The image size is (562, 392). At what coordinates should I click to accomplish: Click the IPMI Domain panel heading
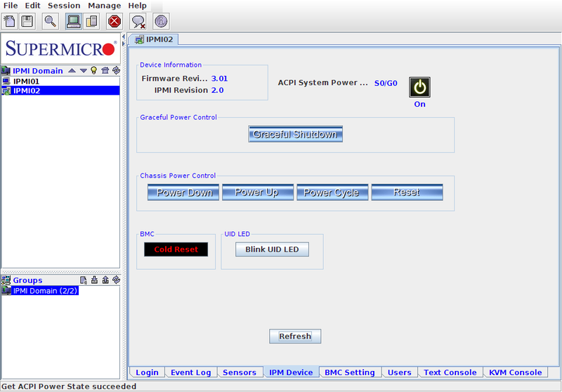pos(38,70)
